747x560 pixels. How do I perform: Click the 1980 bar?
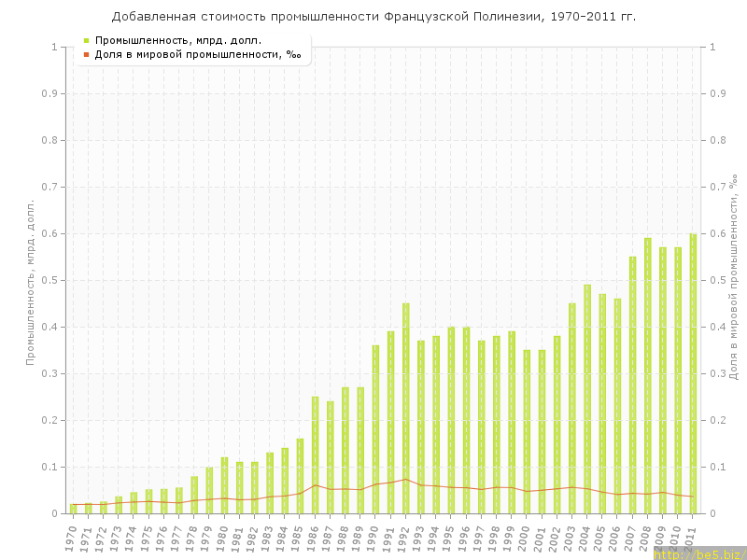click(224, 485)
